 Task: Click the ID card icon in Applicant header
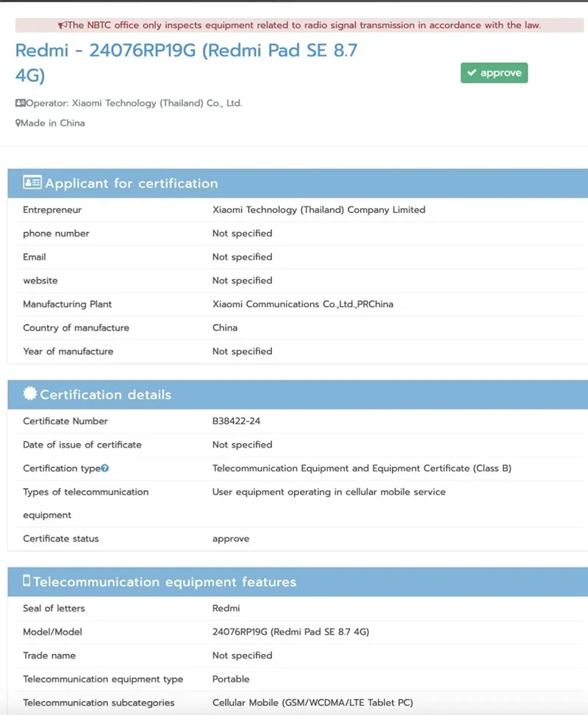(x=32, y=182)
